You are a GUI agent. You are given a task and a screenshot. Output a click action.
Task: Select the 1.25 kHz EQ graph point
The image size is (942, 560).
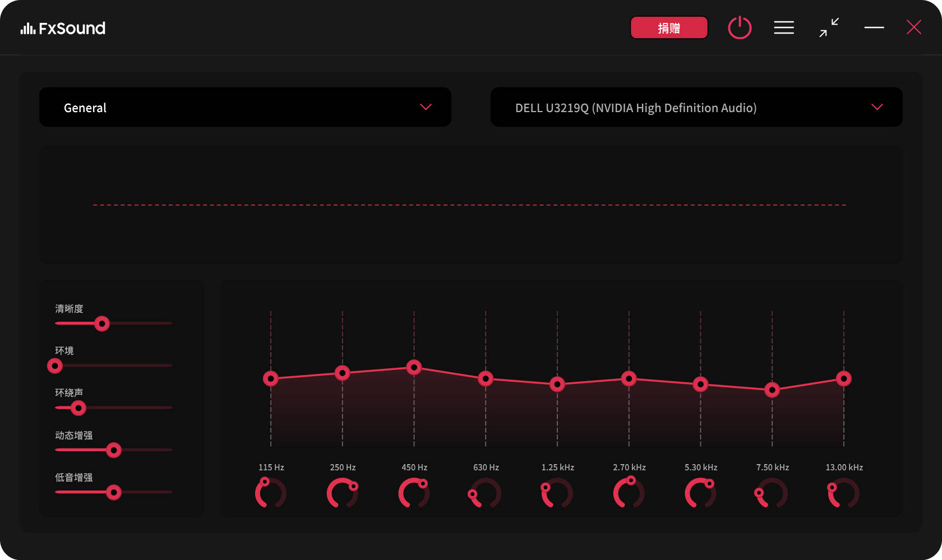(557, 385)
